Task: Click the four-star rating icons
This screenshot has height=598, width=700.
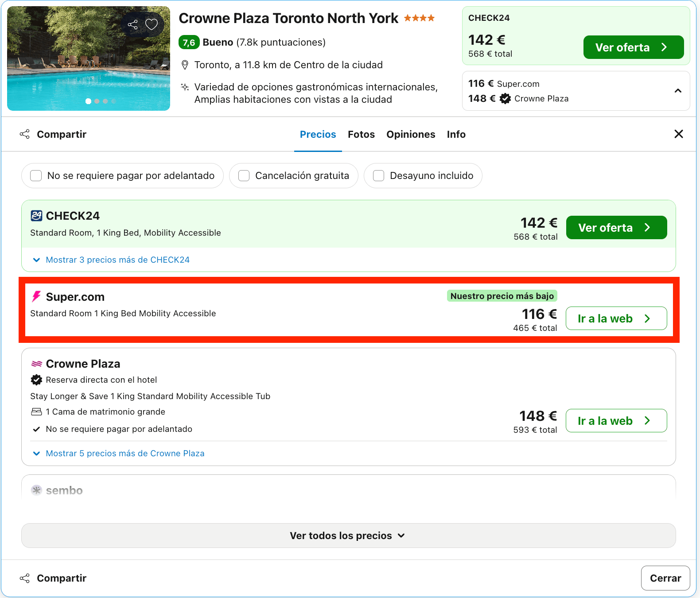Action: coord(419,18)
